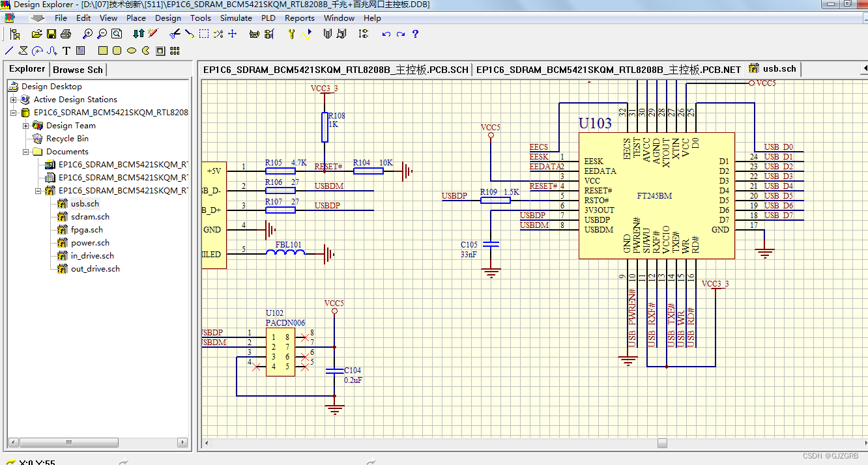Click the Open Document toolbar icon
Viewport: 868px width, 465px height.
pos(37,33)
